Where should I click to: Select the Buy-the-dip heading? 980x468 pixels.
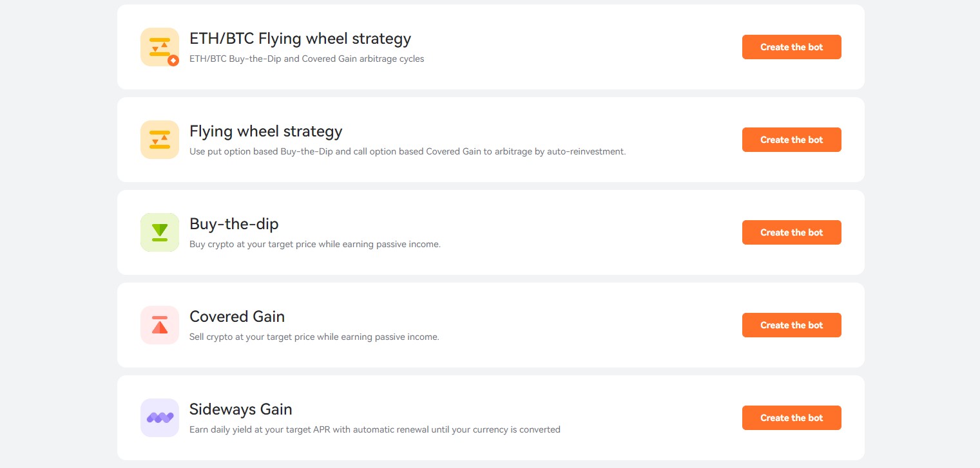point(234,224)
